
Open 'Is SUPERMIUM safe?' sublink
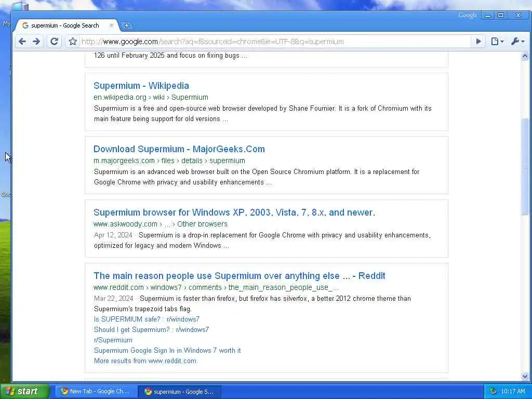point(147,320)
